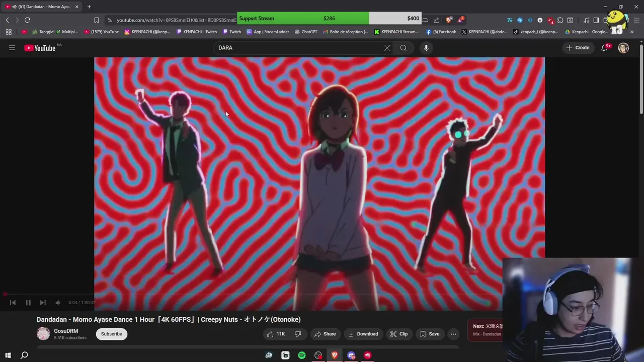Open KEENPACHI Instagram bookmark

147,32
